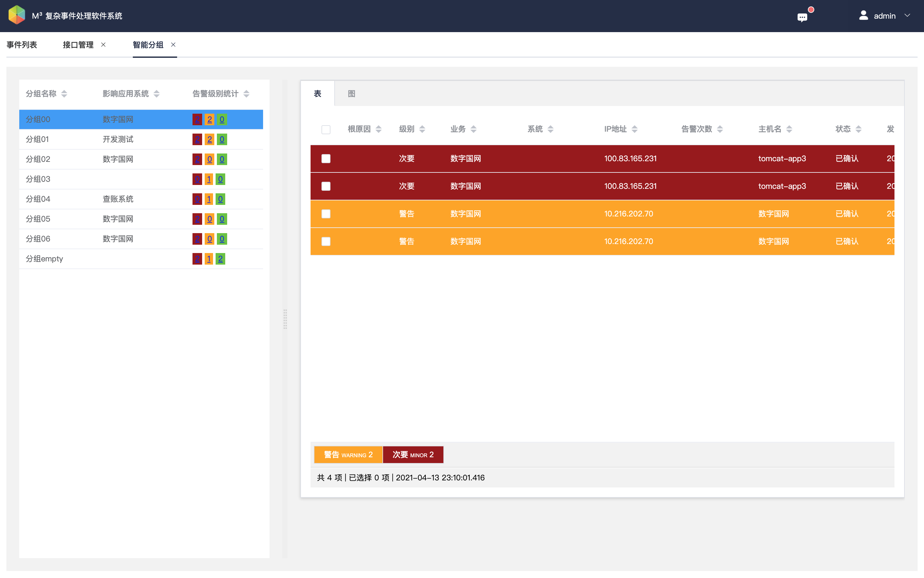924x578 pixels.
Task: Click the red count link in 分组00
Action: pos(197,119)
